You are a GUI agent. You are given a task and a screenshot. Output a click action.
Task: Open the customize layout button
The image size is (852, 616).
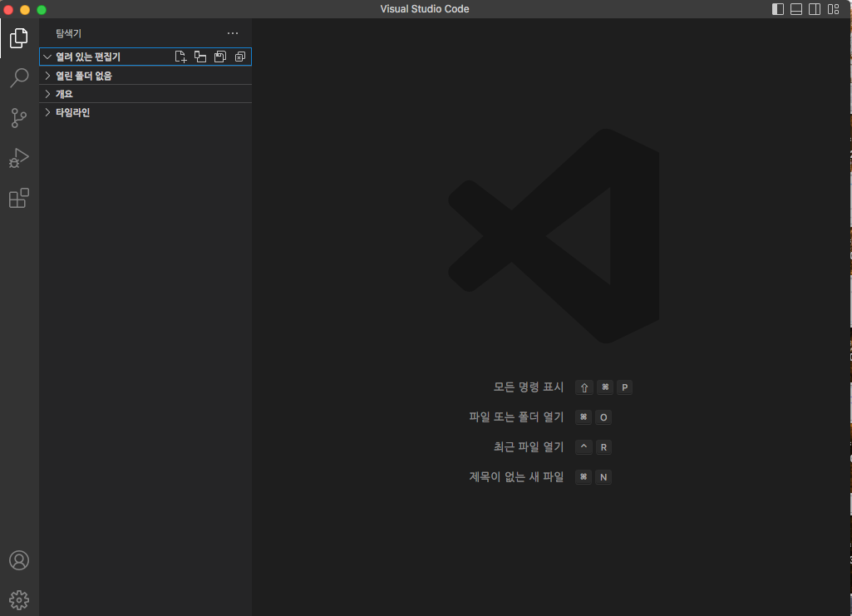pos(833,9)
